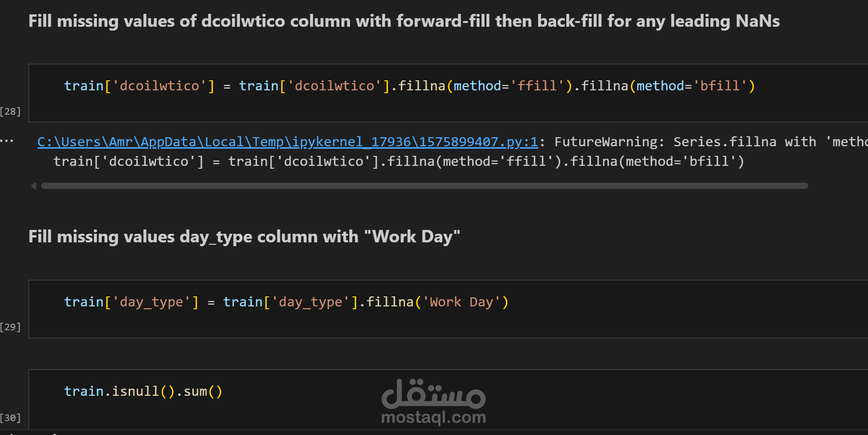Place cursor on 'Work Day' string in cell 29
This screenshot has width=868, height=435.
point(461,302)
